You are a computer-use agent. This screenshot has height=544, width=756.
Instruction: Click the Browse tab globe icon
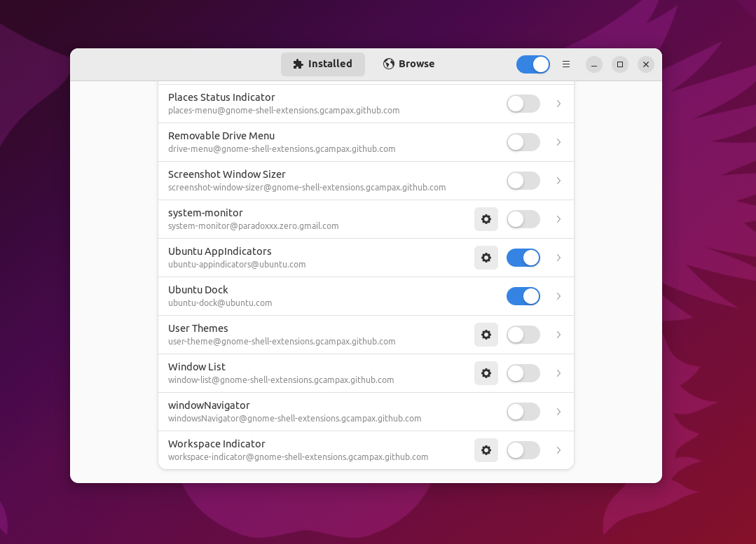pos(387,64)
